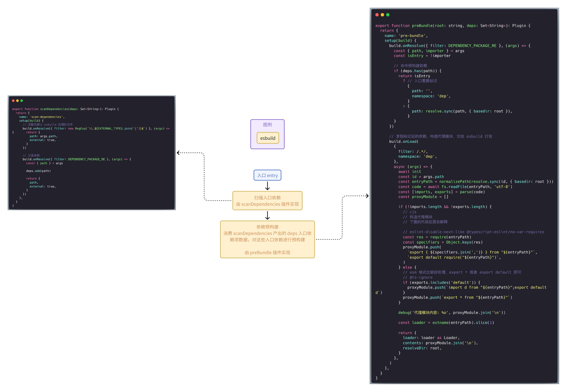Click the eslint-disable-next-line comment
Viewport: 567px width, 392px height.
(x=473, y=232)
